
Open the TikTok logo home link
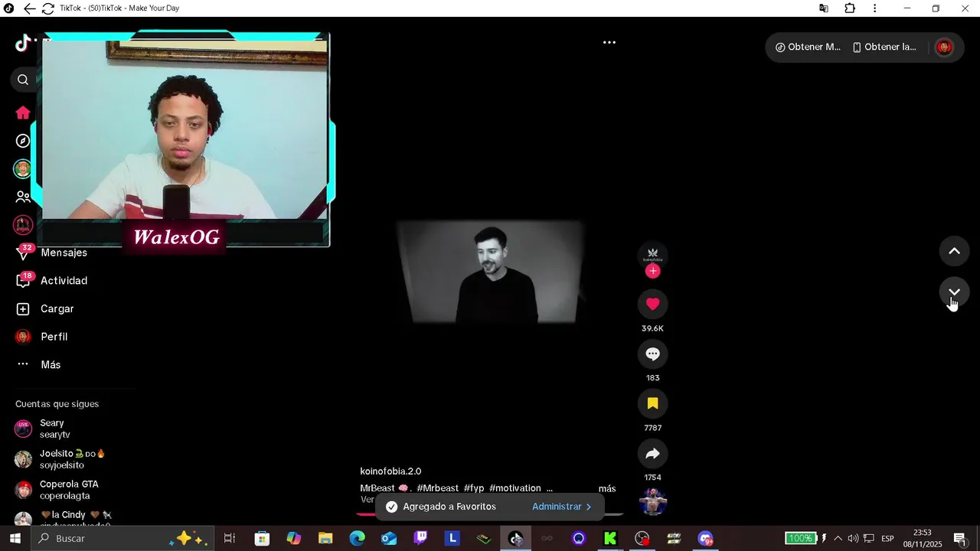23,44
